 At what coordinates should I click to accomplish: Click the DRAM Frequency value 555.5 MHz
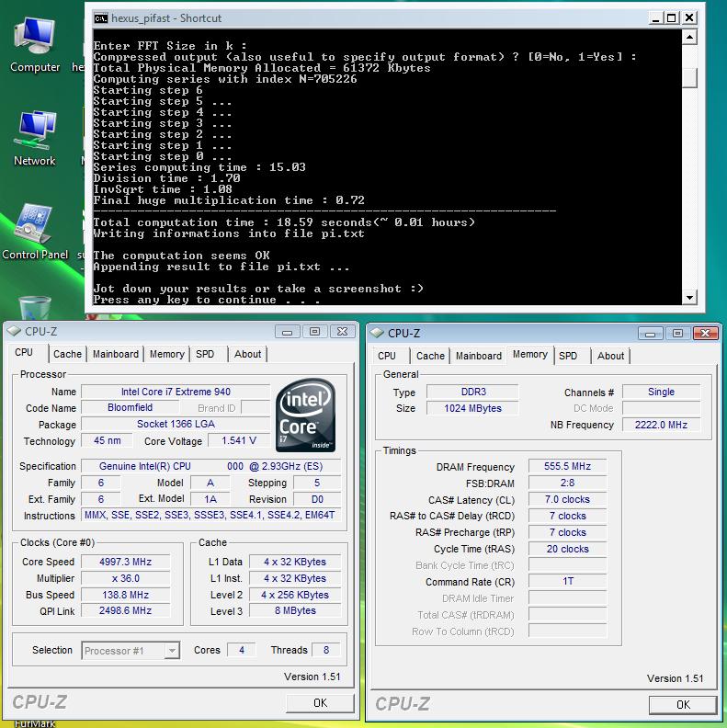pos(567,467)
